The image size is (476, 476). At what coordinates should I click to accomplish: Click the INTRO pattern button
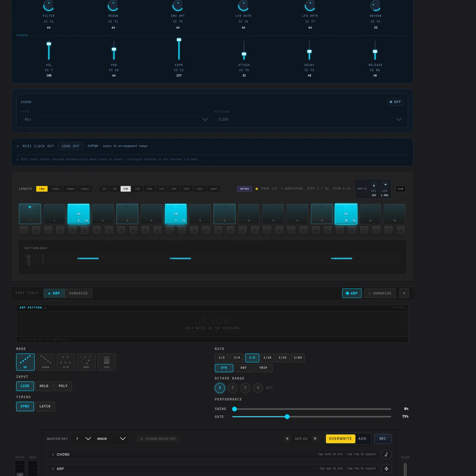coord(244,189)
